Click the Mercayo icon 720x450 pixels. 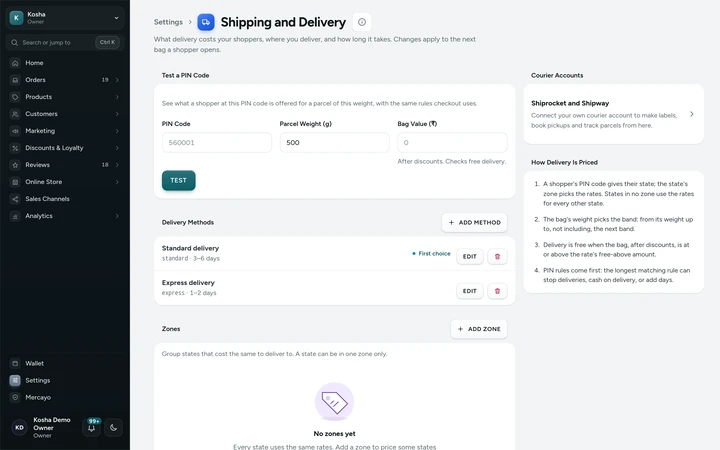pyautogui.click(x=15, y=397)
